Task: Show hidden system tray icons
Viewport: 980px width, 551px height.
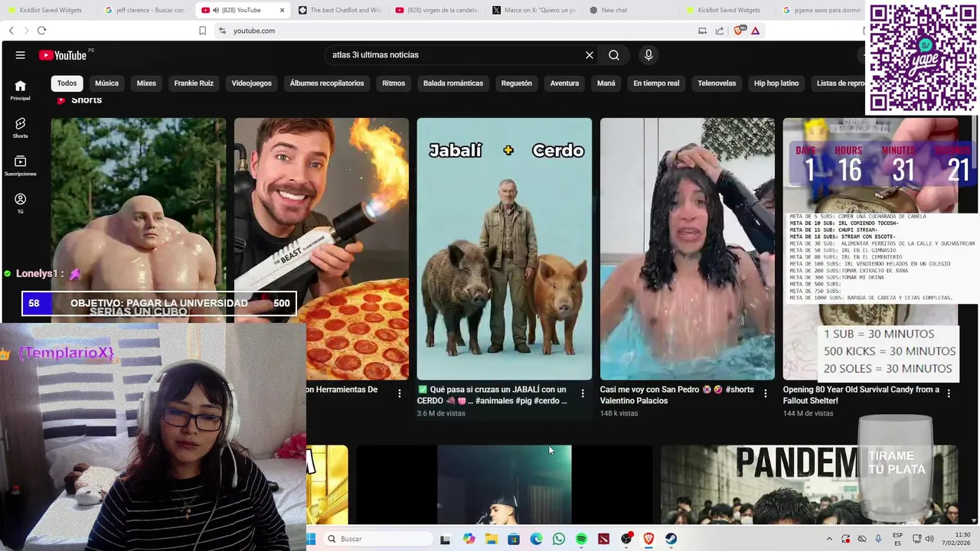Action: click(x=829, y=539)
